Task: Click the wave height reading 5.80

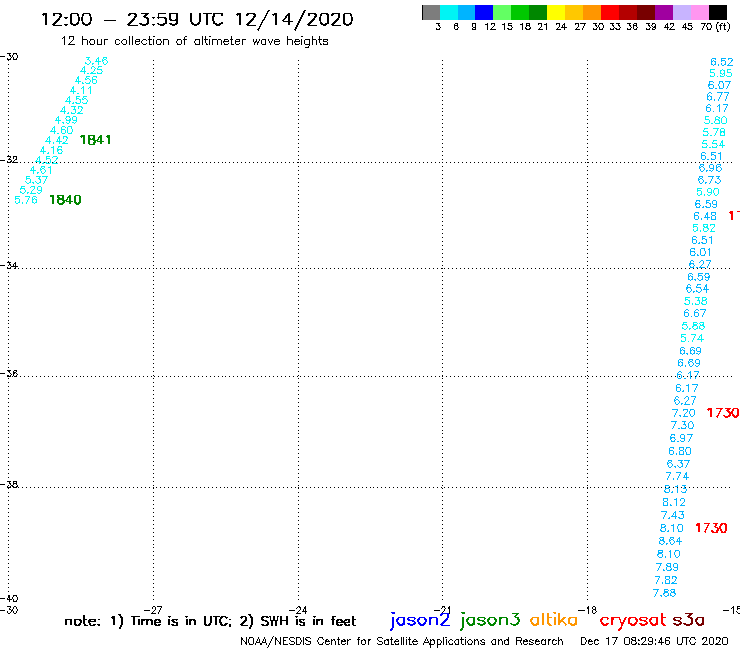Action: click(x=715, y=120)
